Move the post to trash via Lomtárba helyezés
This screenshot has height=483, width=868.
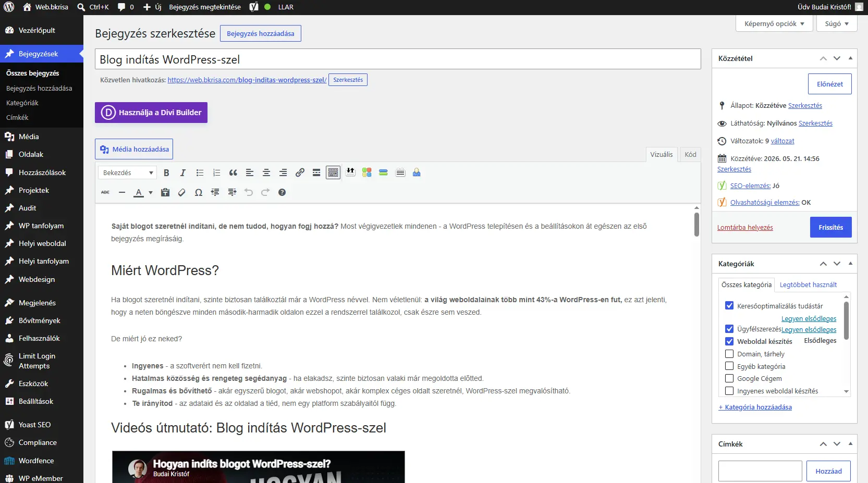[745, 228]
